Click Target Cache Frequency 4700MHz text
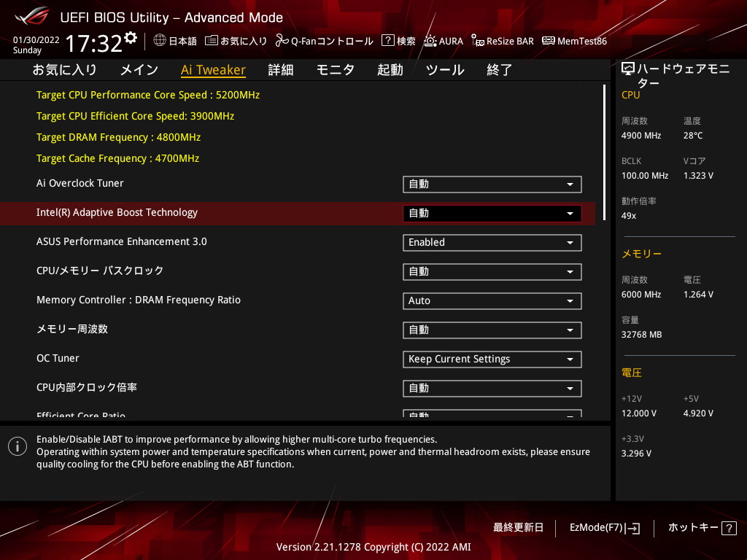 (x=117, y=158)
